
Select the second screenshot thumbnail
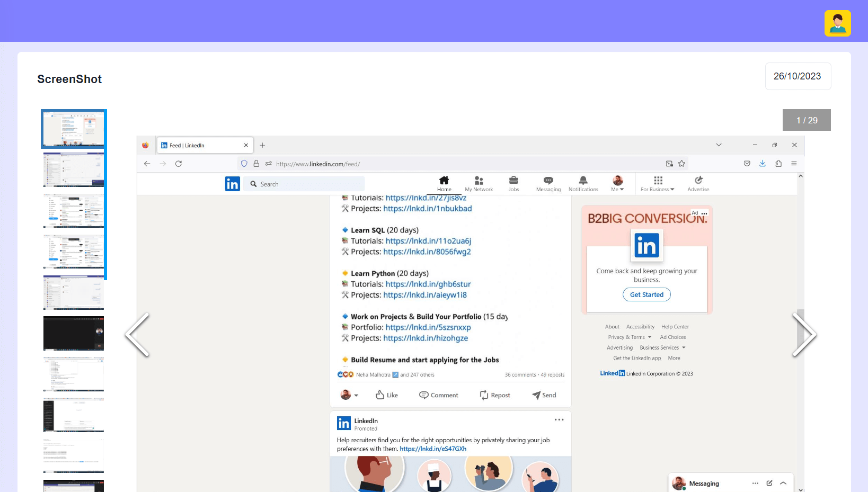click(x=74, y=169)
